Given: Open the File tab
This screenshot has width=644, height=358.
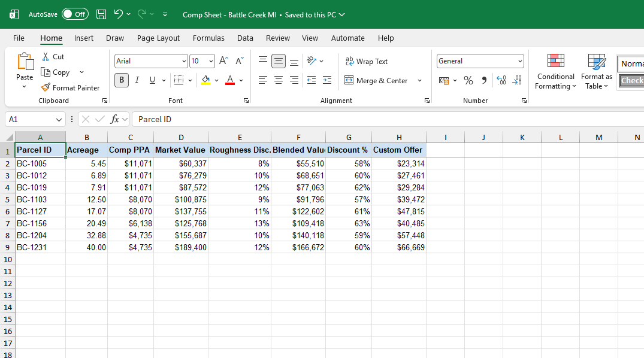Looking at the screenshot, I should point(19,38).
